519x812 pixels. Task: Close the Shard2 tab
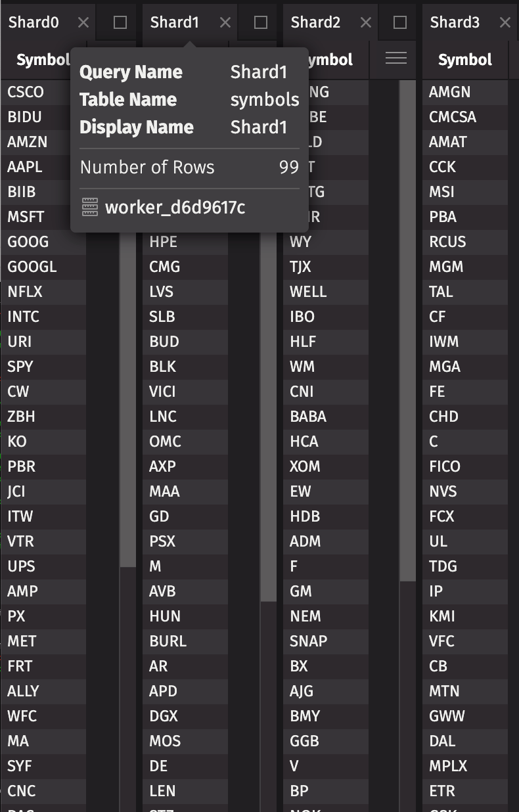pyautogui.click(x=366, y=22)
